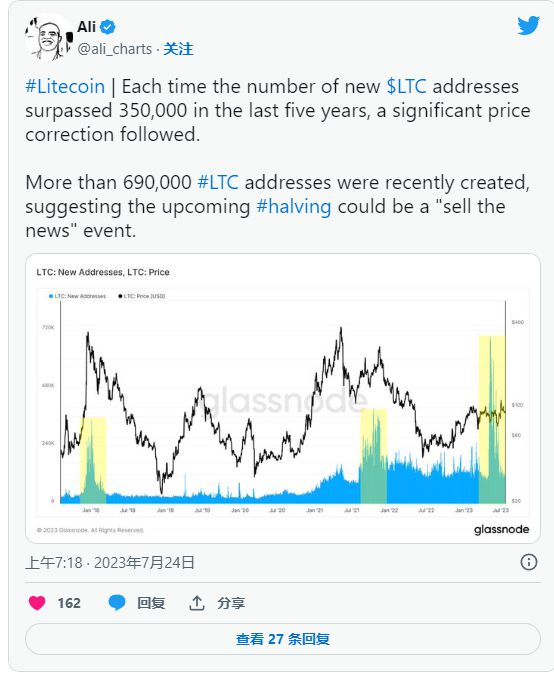Click the Twitter bird logo

tap(528, 25)
